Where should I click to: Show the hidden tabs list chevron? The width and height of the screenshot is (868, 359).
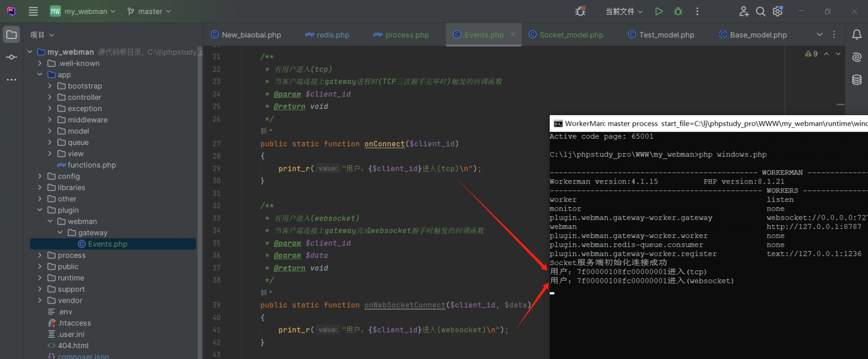point(819,34)
